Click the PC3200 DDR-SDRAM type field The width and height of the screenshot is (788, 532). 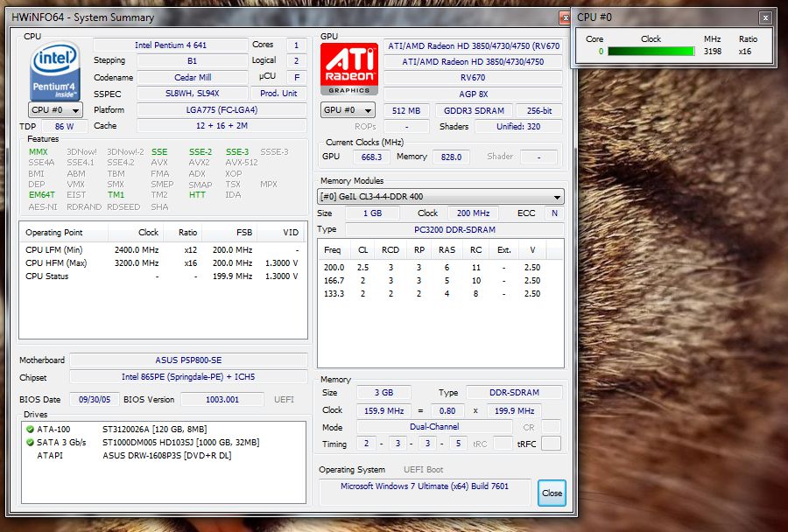click(454, 229)
